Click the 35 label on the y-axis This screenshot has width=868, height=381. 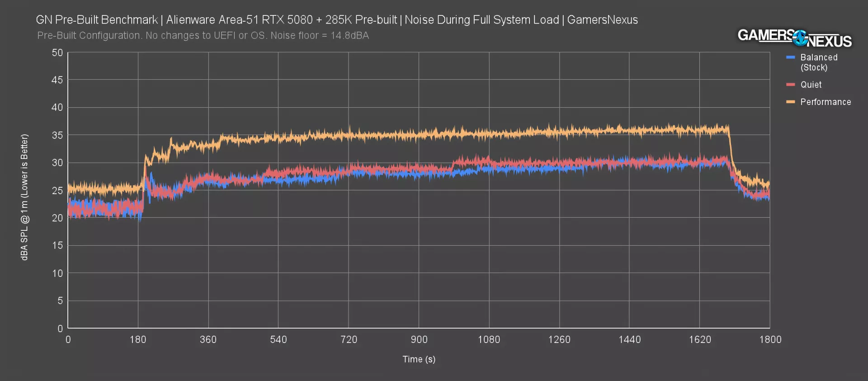(x=57, y=135)
